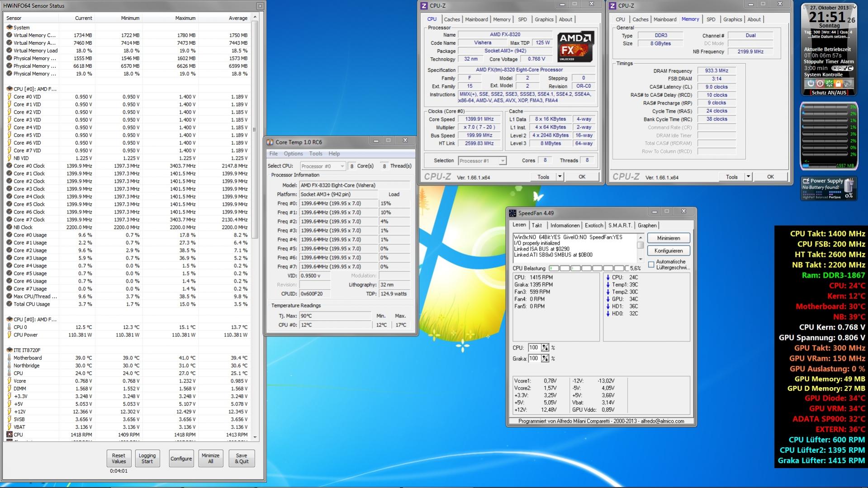Click the CPU fan speed stepper in SpeedFan
The image size is (868, 488).
point(545,348)
